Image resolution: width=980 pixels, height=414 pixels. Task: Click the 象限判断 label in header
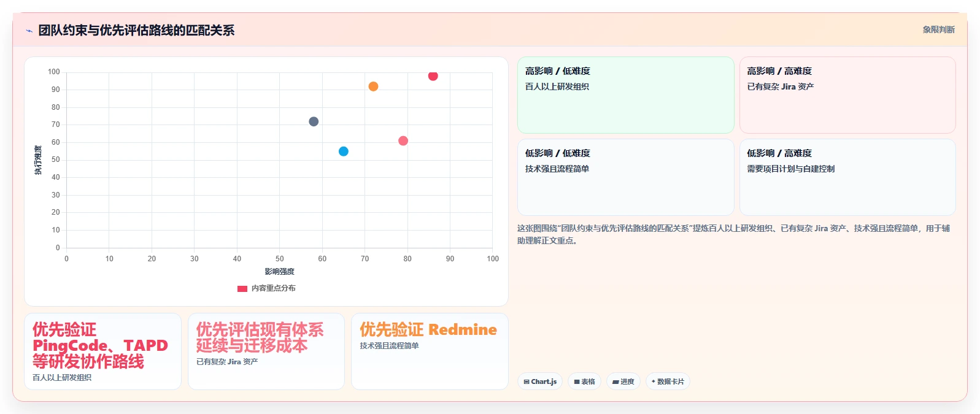pos(939,29)
